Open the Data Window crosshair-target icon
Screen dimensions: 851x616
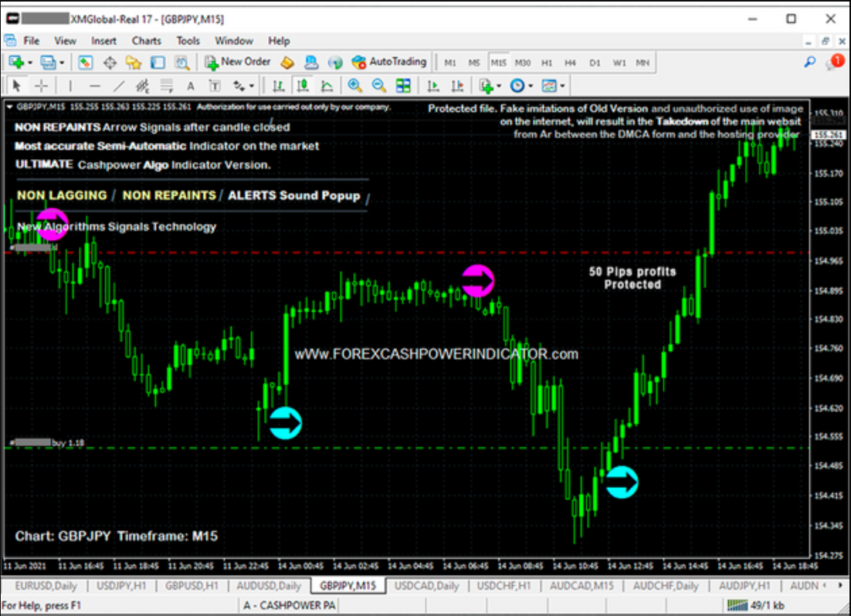pyautogui.click(x=110, y=63)
